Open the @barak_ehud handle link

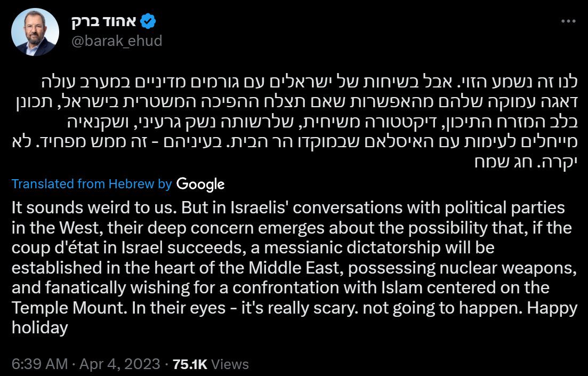tap(116, 41)
